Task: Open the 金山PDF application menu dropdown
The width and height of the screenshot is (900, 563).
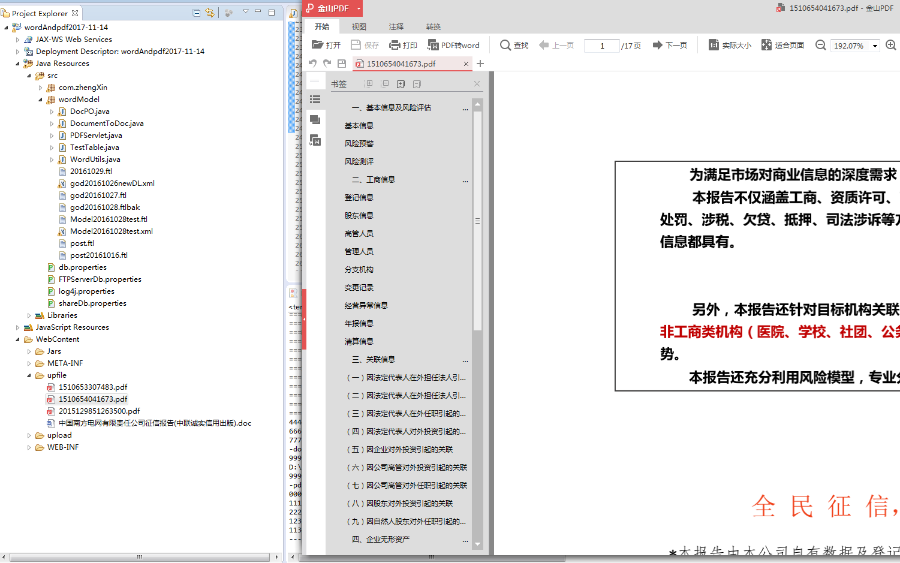Action: click(x=359, y=8)
